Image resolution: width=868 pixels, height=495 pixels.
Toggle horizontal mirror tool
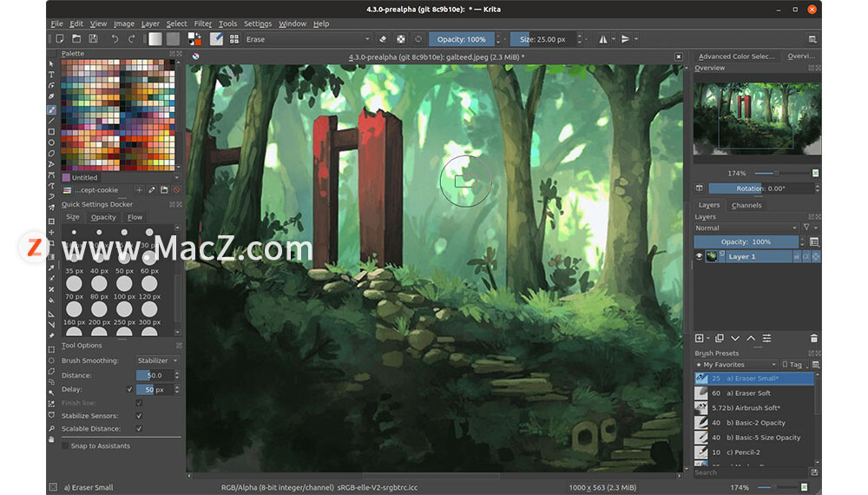pyautogui.click(x=603, y=39)
